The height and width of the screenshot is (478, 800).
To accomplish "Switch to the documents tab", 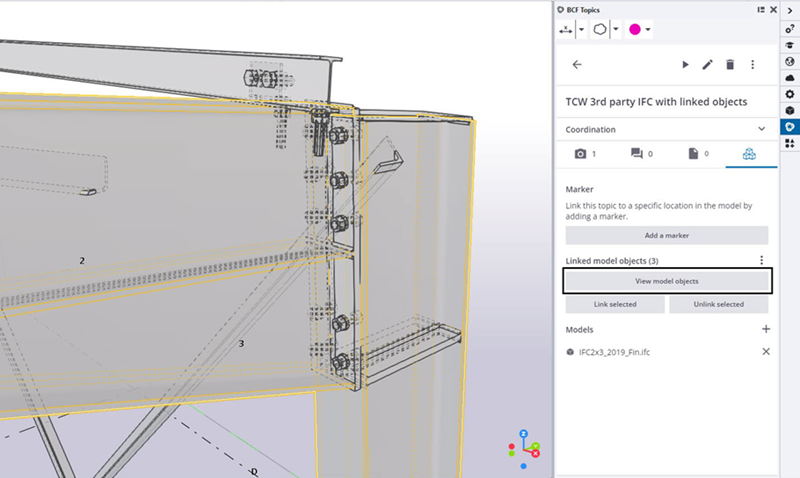I will point(696,154).
